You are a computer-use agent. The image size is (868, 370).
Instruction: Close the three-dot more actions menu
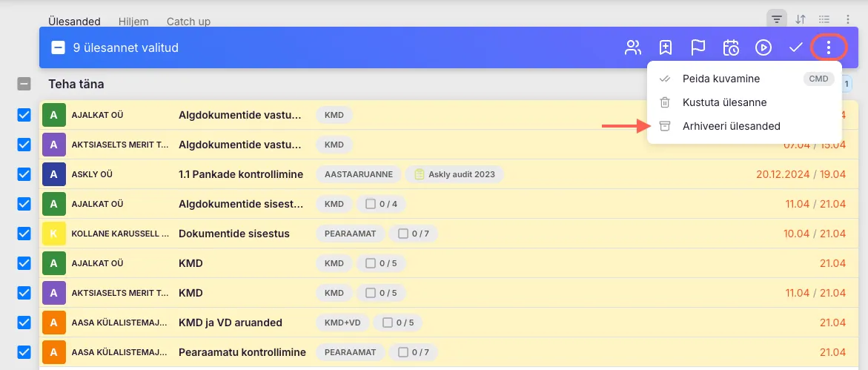point(829,48)
